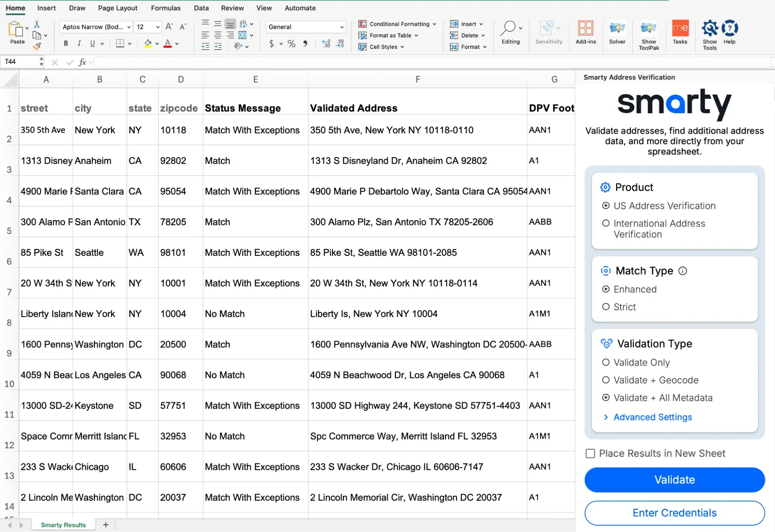
Task: Open the Review tab
Action: tap(232, 8)
